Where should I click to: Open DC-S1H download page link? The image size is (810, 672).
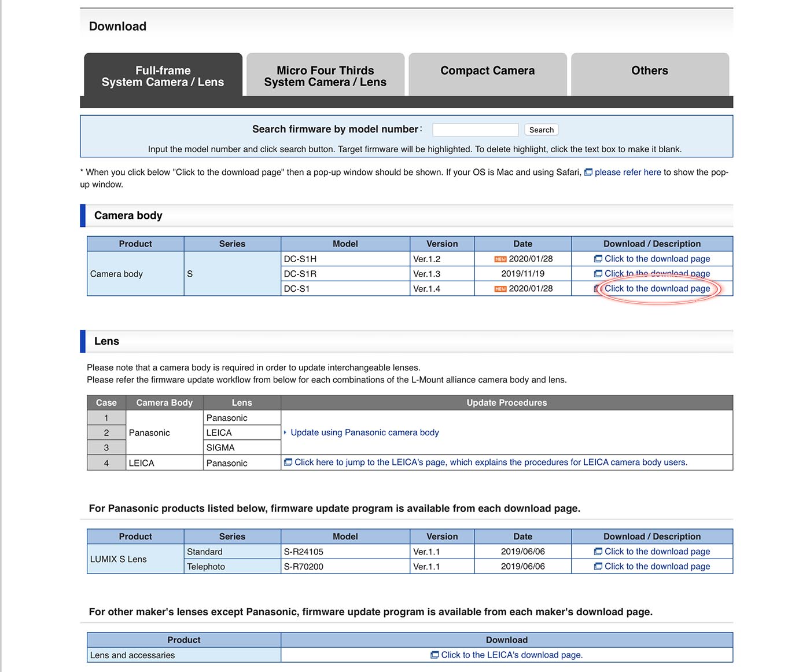657,259
